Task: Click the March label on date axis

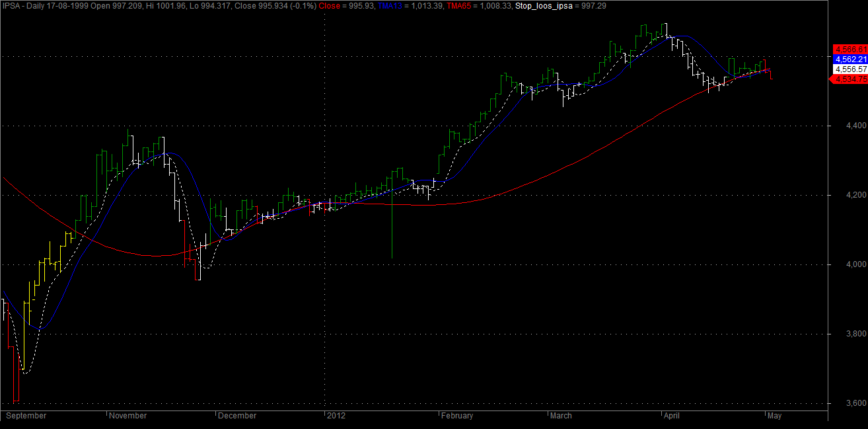Action: 561,416
